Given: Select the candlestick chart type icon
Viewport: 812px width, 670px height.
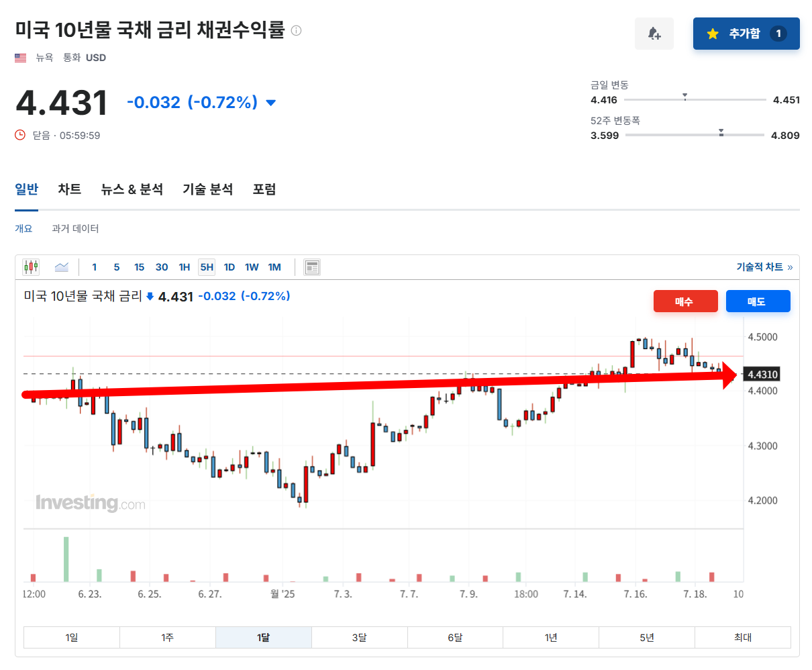Looking at the screenshot, I should click(30, 267).
